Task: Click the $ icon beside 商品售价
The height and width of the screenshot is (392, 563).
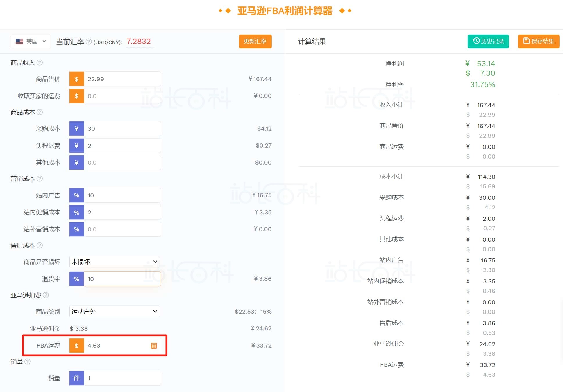Action: click(76, 78)
